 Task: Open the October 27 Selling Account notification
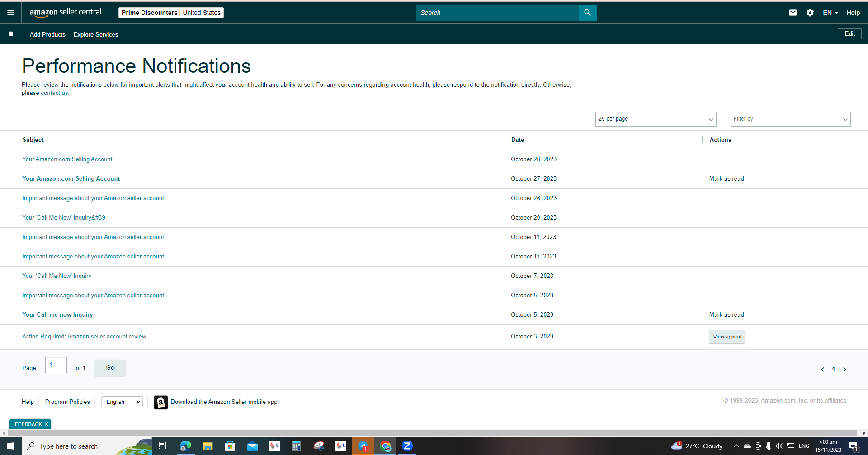(x=71, y=179)
